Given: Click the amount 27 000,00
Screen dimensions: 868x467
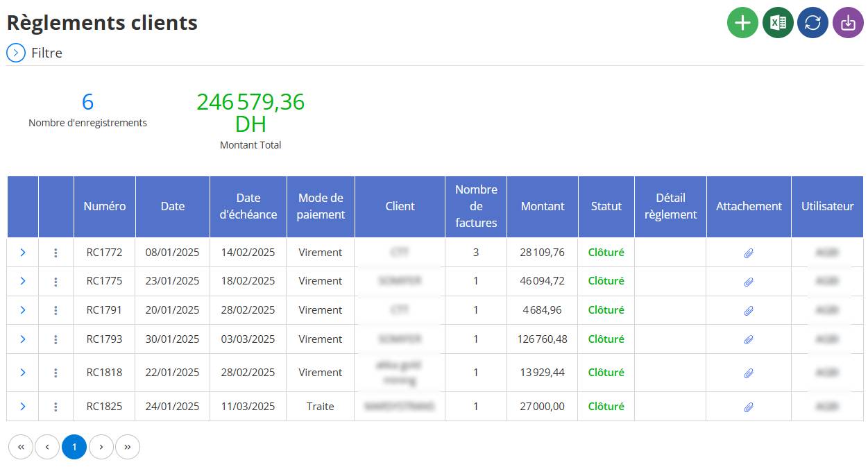Looking at the screenshot, I should tap(543, 407).
